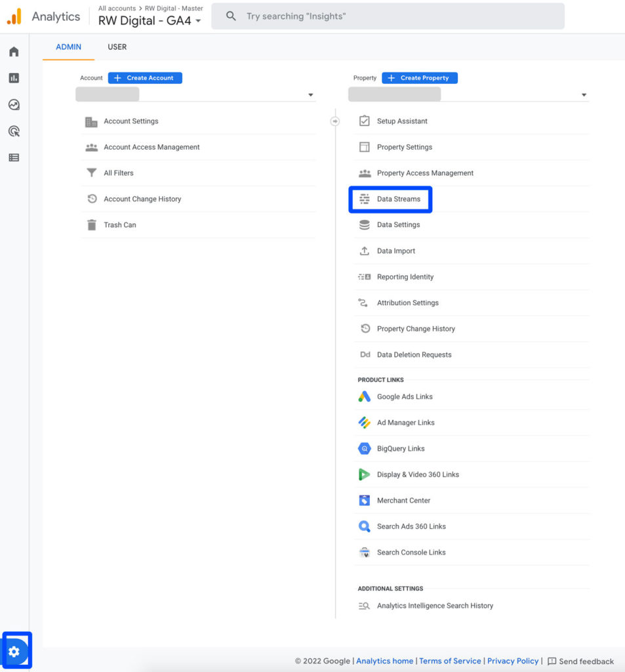Open the Ad Manager Links label

[x=406, y=423]
